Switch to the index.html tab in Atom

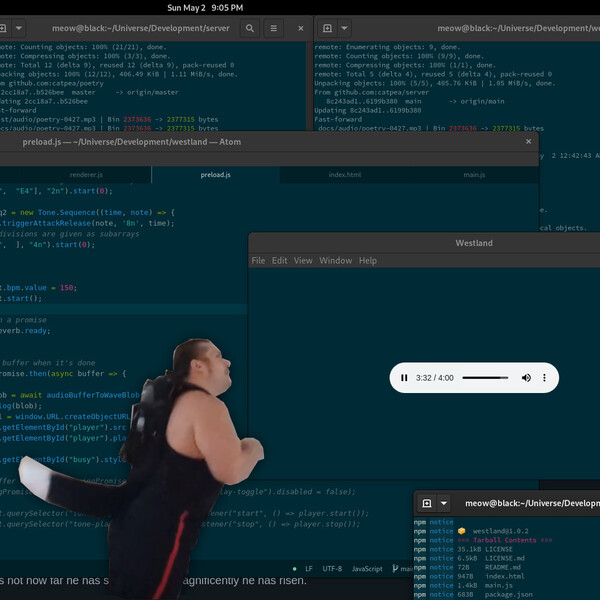pyautogui.click(x=345, y=175)
